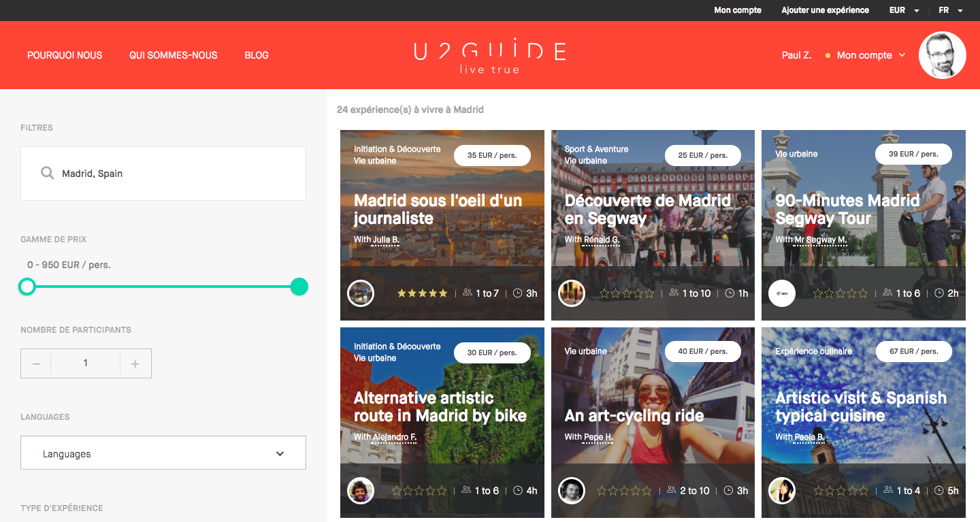980x522 pixels.
Task: Decrease participants with the minus button
Action: [x=36, y=363]
